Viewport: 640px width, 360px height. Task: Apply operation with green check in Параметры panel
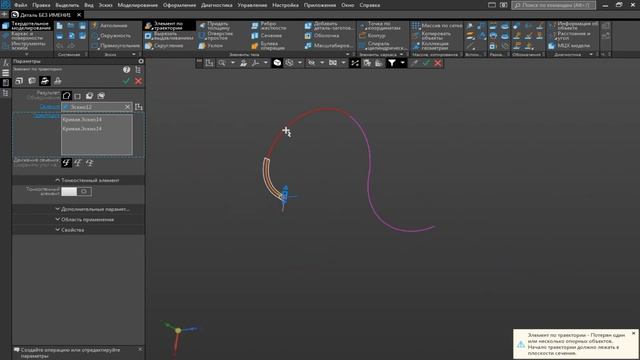[x=126, y=81]
